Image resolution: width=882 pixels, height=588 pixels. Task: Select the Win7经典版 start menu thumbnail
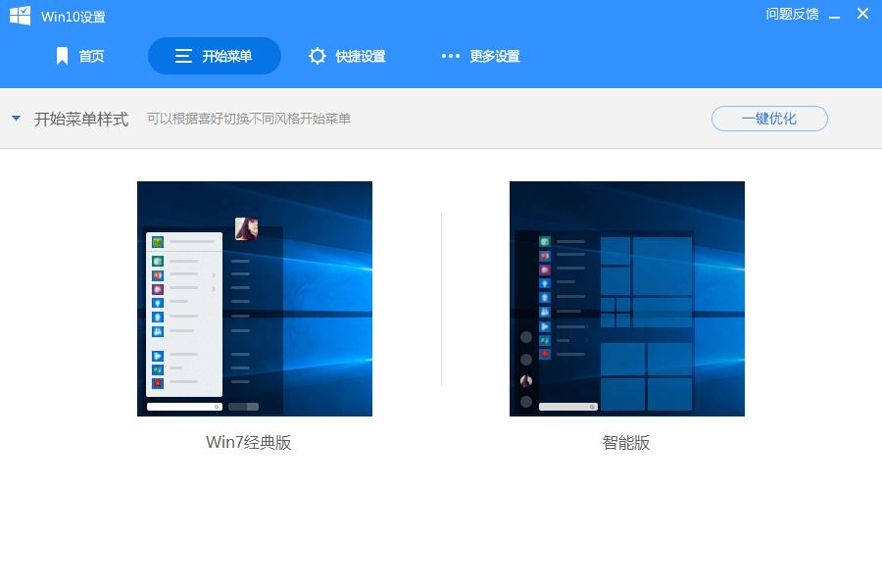click(255, 299)
